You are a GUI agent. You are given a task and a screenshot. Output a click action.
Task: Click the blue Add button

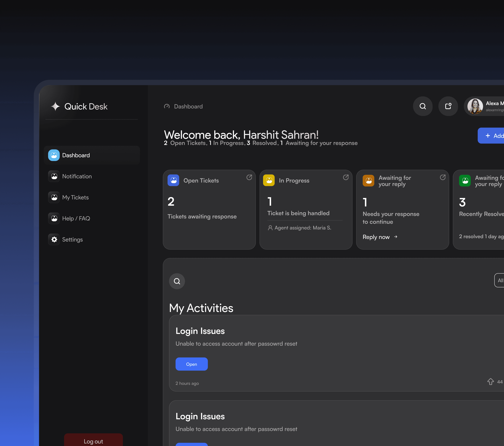coord(492,136)
